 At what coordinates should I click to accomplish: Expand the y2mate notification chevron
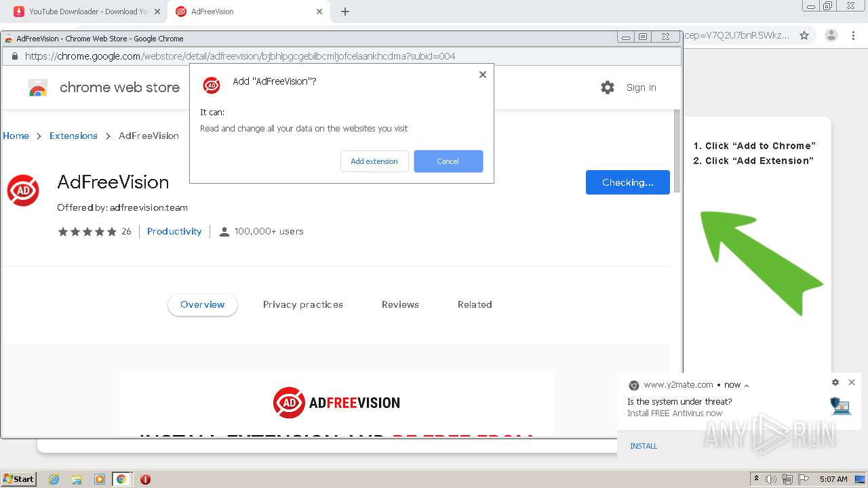(747, 386)
